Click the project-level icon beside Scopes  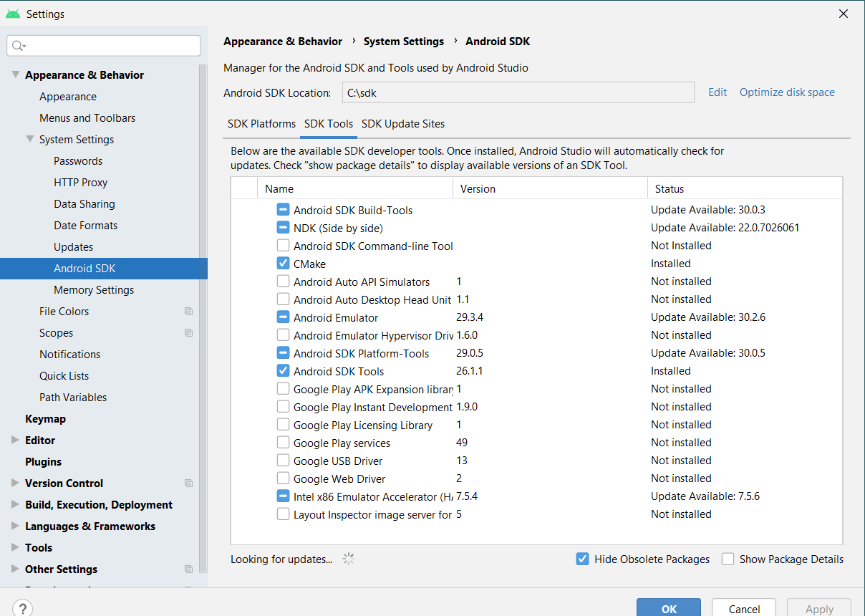coord(188,332)
